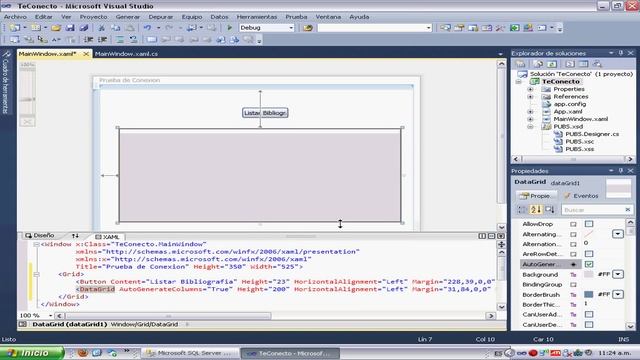Click the Window/Grid/DataGrid breadcrumb path

coord(144,324)
